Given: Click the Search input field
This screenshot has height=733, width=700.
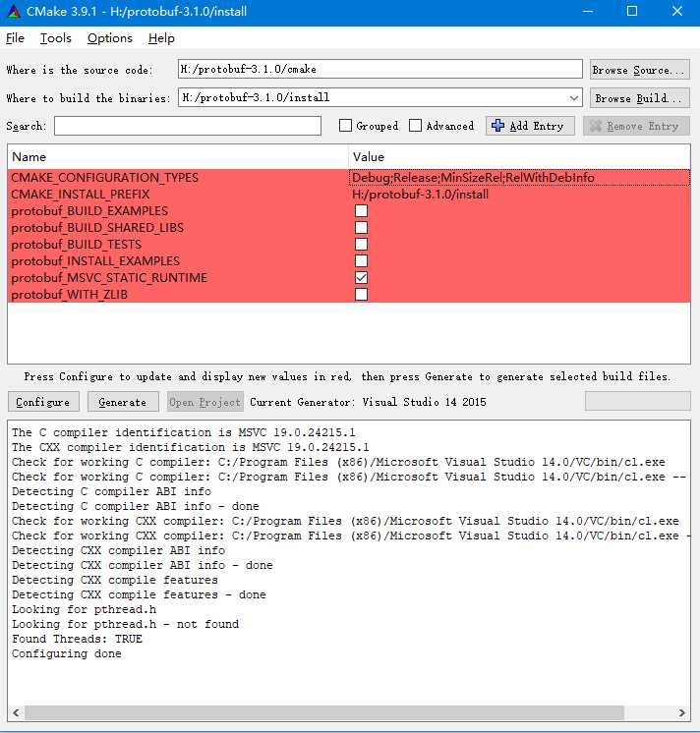Looking at the screenshot, I should point(188,126).
